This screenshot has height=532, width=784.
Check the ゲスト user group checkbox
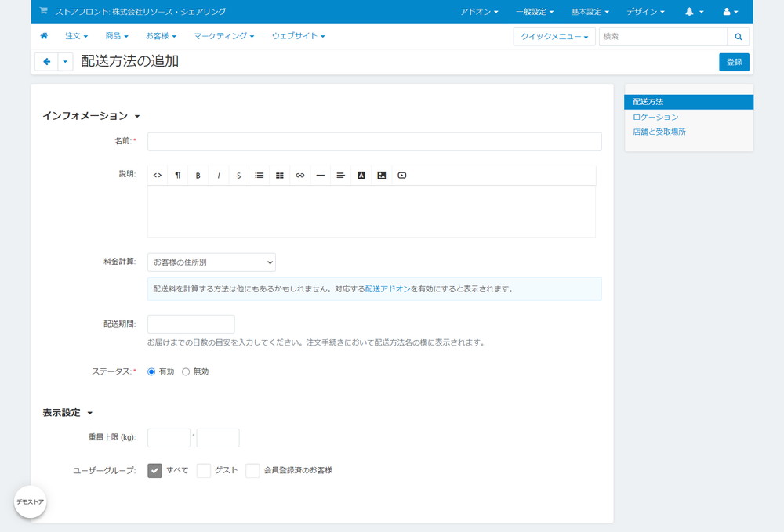204,471
